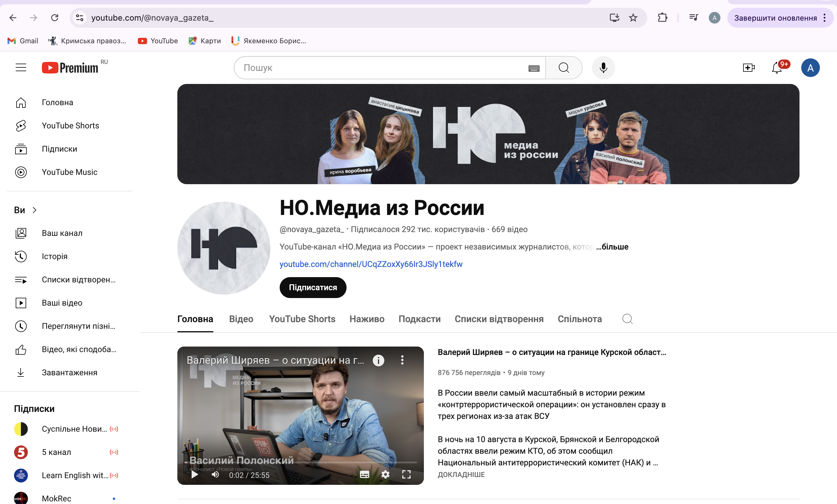Open Суспільне Новини subscription
The height and width of the screenshot is (504, 837).
70,429
